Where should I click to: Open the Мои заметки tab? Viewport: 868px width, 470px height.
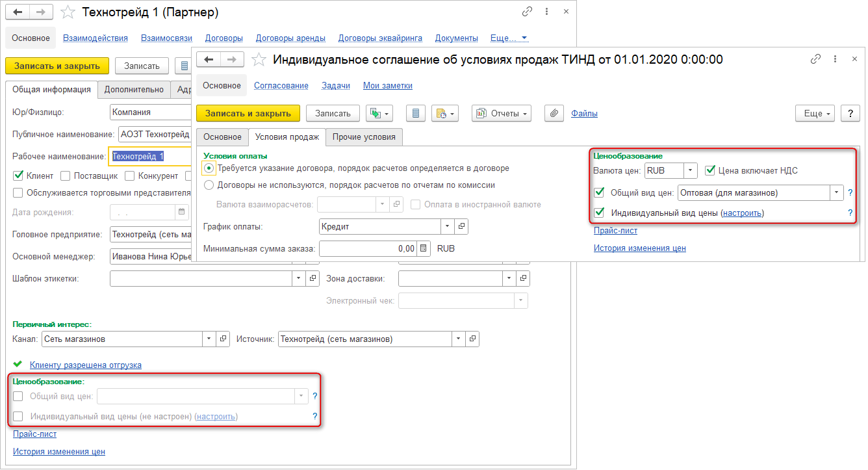point(388,85)
